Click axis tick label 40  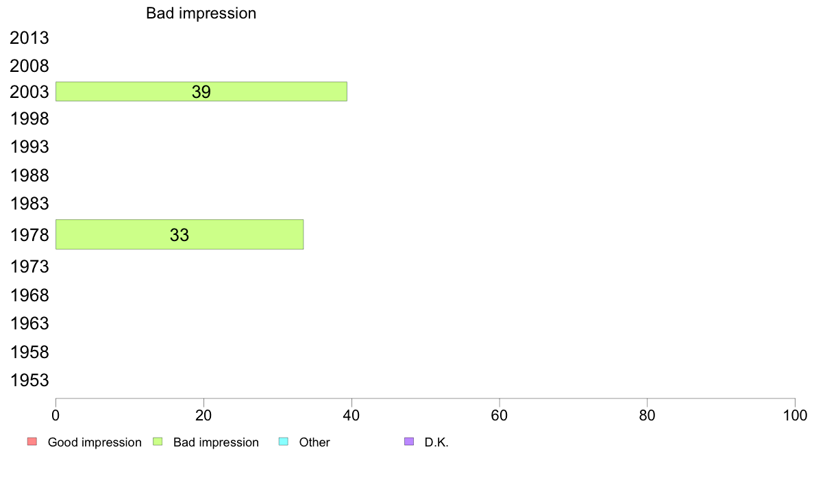click(x=351, y=416)
